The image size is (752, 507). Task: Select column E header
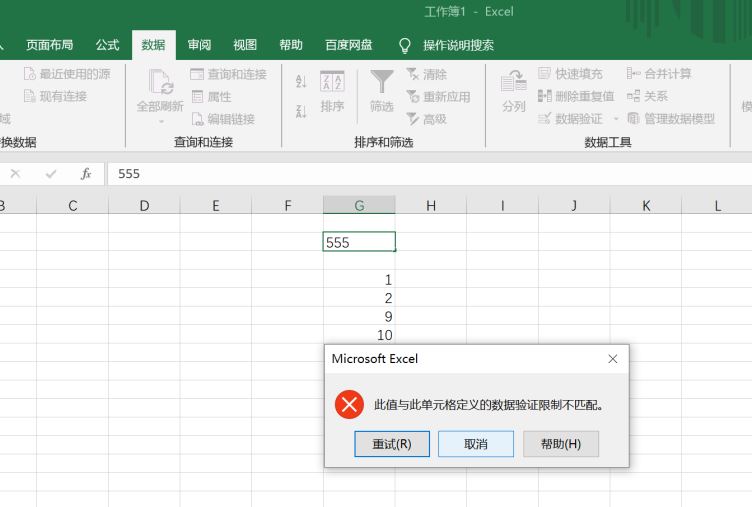(x=216, y=205)
